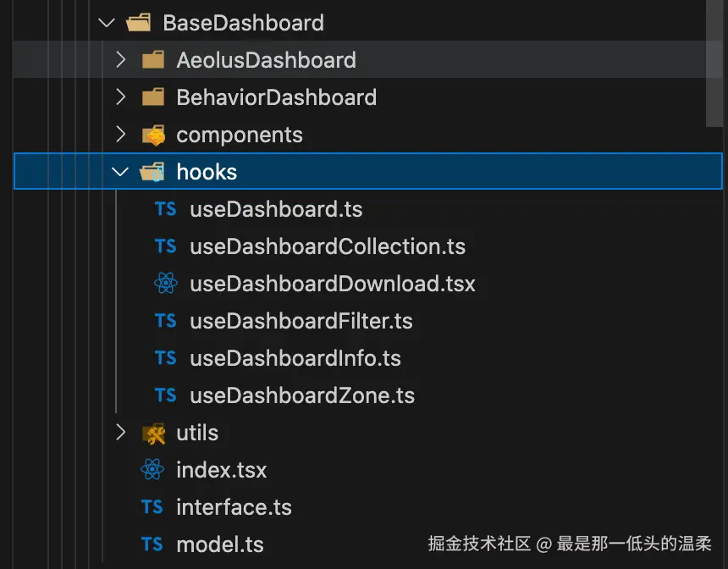Viewport: 728px width, 569px height.
Task: Click the TS icon beside useDashboard.ts
Action: pyautogui.click(x=166, y=209)
